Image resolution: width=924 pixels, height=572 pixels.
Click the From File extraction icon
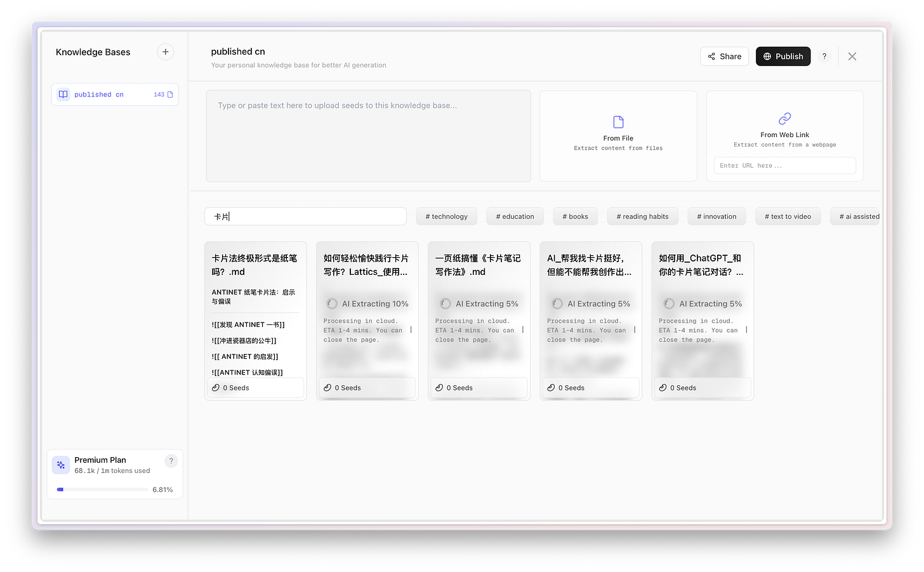click(617, 121)
